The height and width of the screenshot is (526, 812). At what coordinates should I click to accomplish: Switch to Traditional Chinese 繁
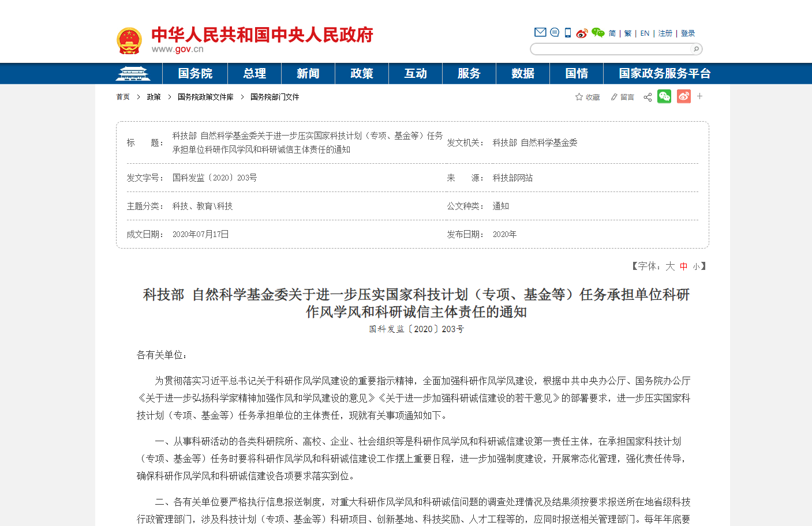pyautogui.click(x=628, y=33)
